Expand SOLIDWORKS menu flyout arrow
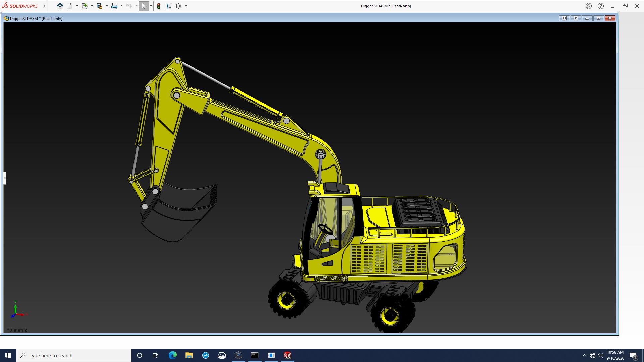Viewport: 644px width, 362px height. (44, 6)
